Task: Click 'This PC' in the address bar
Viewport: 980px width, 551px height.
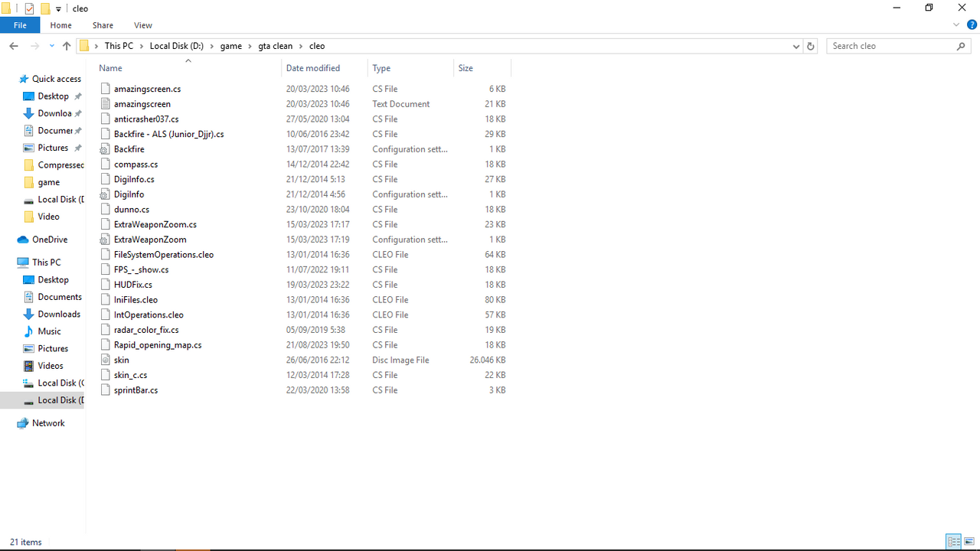Action: 119,46
